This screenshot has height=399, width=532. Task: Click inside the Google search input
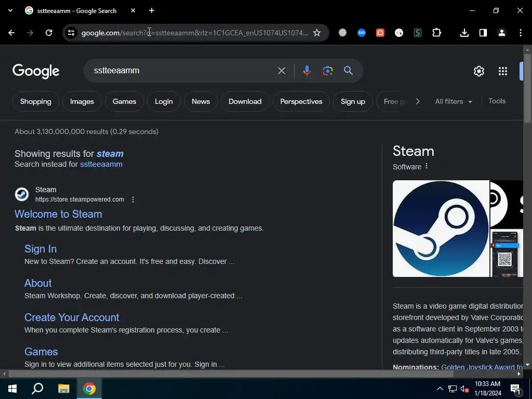pos(183,71)
